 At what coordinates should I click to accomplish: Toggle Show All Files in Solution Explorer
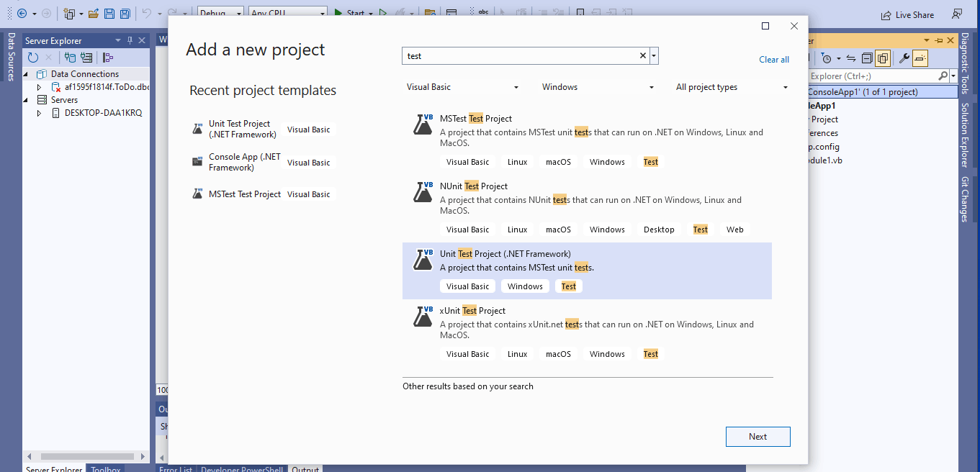coord(883,58)
